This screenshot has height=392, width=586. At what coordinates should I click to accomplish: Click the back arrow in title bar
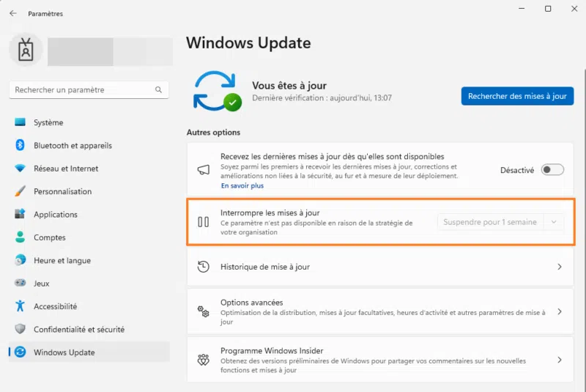[13, 13]
